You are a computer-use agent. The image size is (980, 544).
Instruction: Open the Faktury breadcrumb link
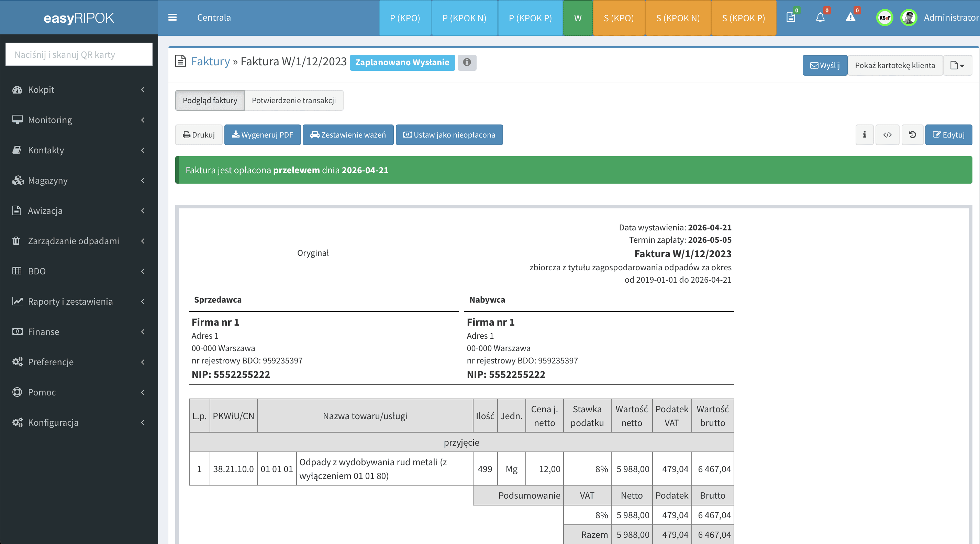[x=210, y=61]
